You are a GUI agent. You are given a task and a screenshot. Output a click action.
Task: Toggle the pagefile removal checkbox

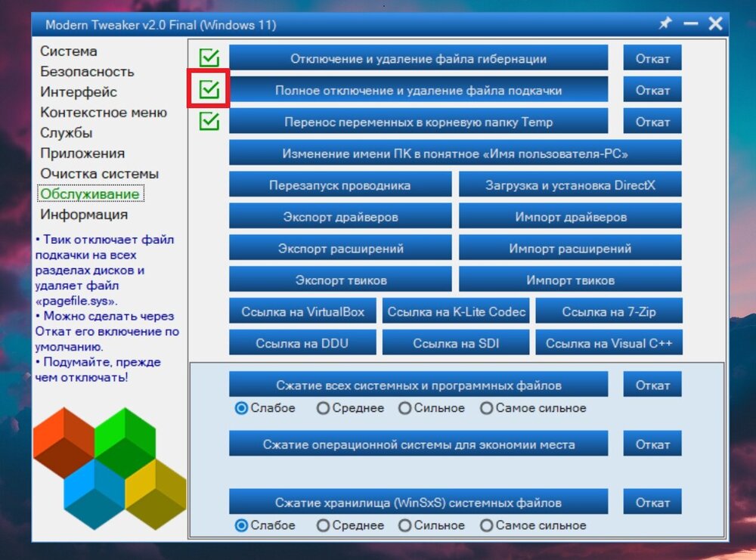click(x=209, y=89)
